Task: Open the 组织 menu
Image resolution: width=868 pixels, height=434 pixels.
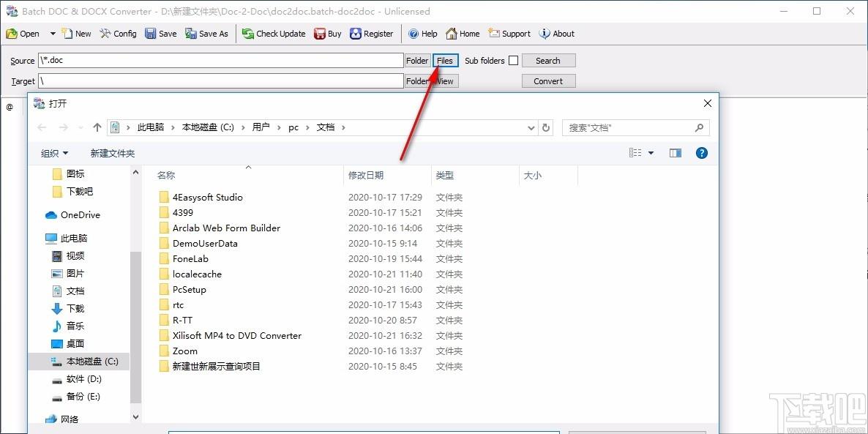Action: click(x=55, y=154)
